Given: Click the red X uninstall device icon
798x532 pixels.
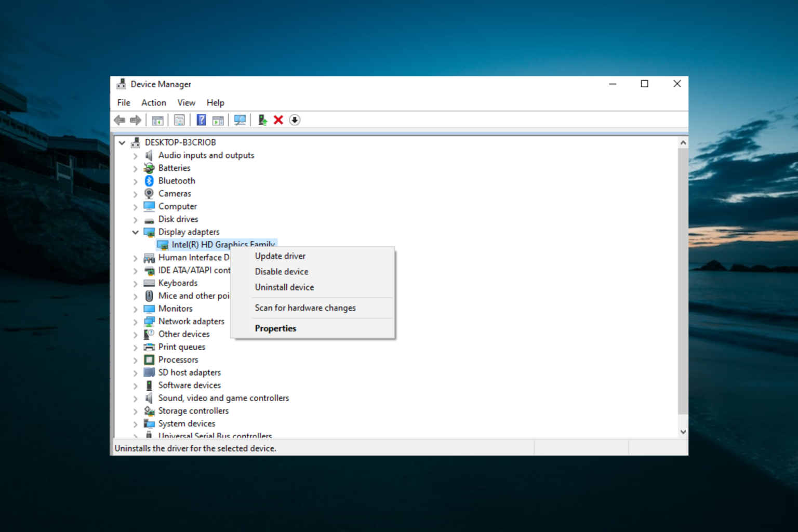Looking at the screenshot, I should tap(278, 120).
